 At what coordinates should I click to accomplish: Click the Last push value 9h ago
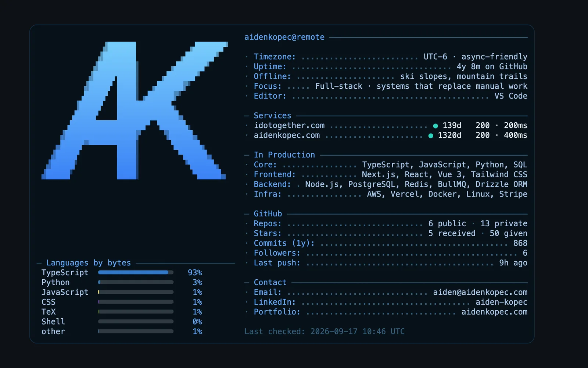point(513,263)
